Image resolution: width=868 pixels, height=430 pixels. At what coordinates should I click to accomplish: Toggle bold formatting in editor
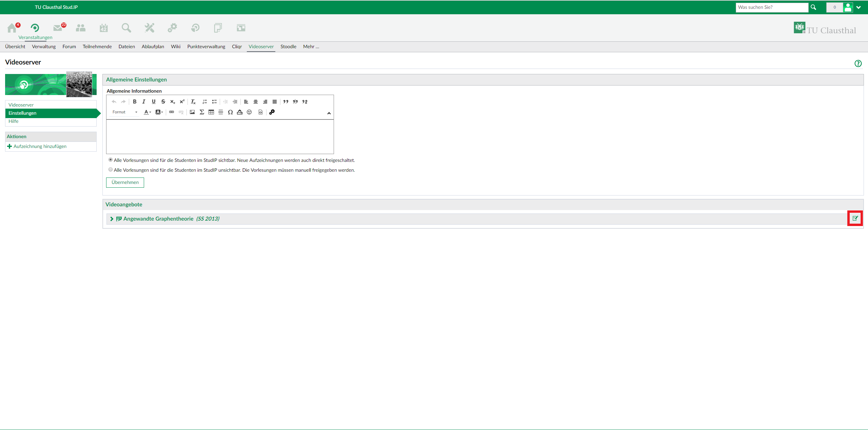(x=135, y=101)
